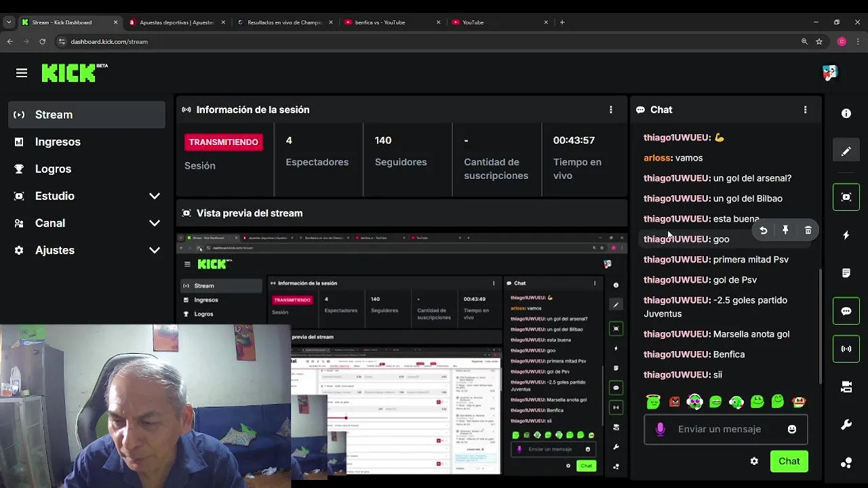Click the wrench tools icon in right sidebar
This screenshot has width=868, height=488.
[846, 425]
